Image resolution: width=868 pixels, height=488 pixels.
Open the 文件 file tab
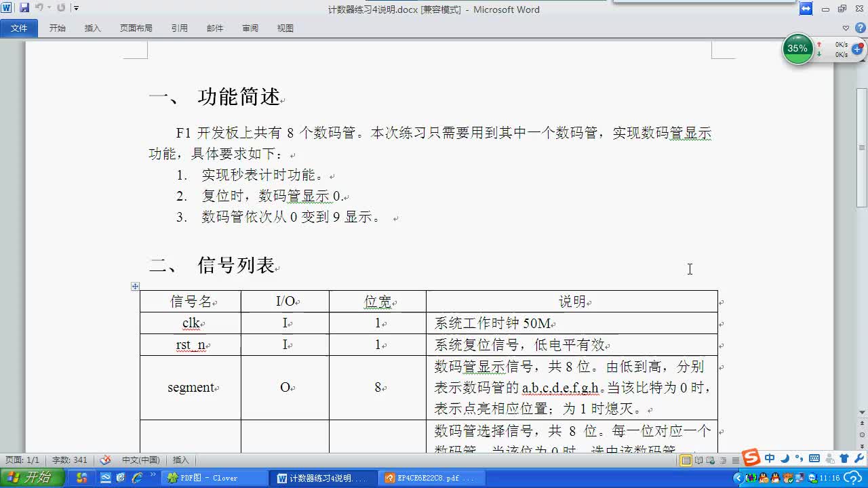[x=19, y=28]
